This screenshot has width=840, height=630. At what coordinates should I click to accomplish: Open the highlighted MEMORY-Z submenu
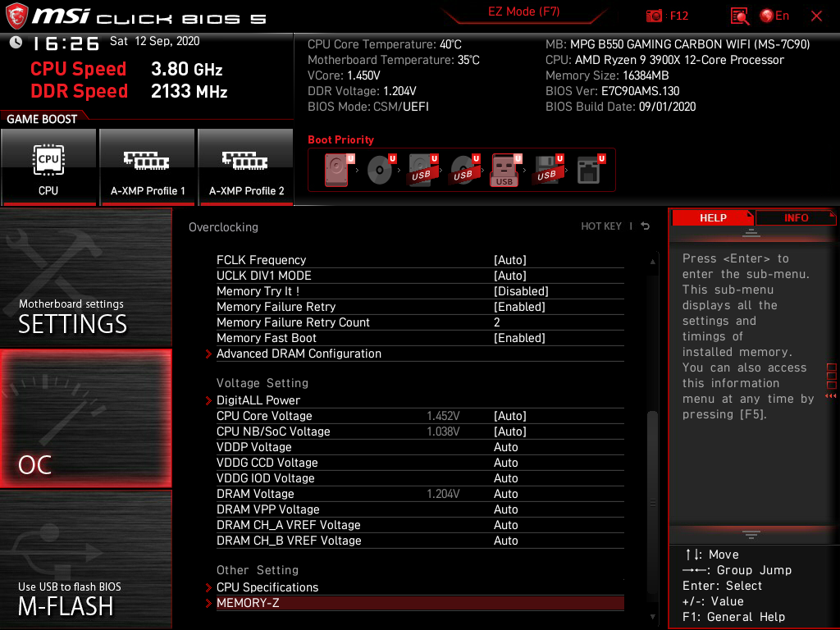point(420,603)
